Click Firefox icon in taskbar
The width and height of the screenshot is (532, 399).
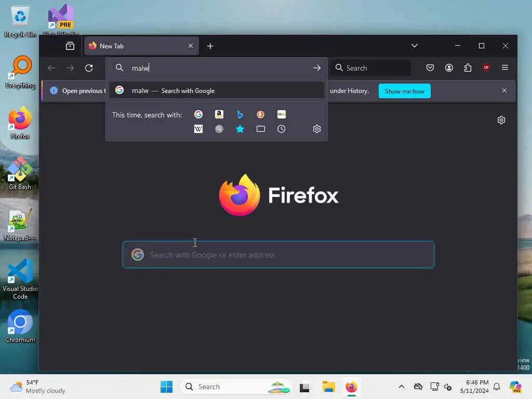point(352,387)
